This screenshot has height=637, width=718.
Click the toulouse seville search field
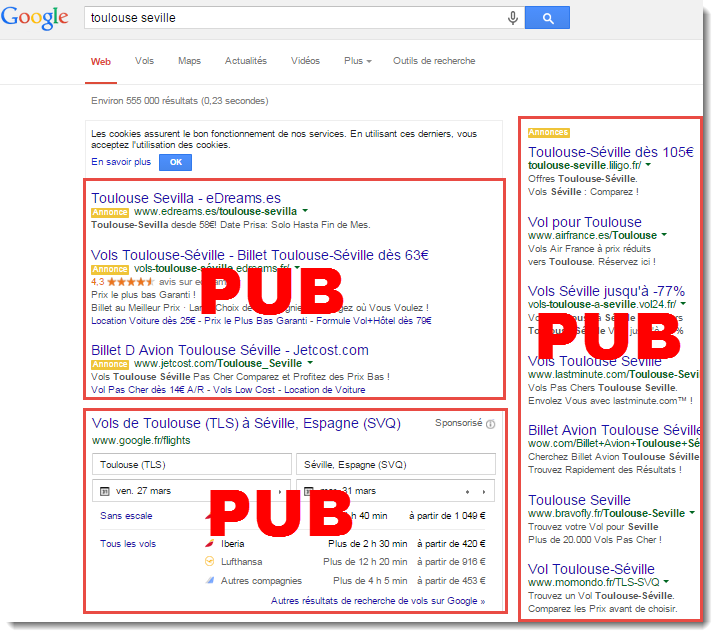click(x=293, y=18)
